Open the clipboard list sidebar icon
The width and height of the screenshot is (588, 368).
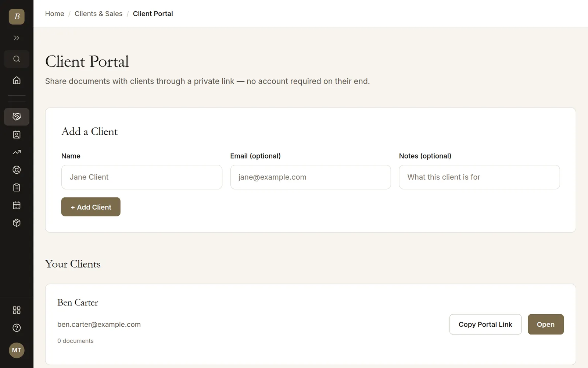17,187
